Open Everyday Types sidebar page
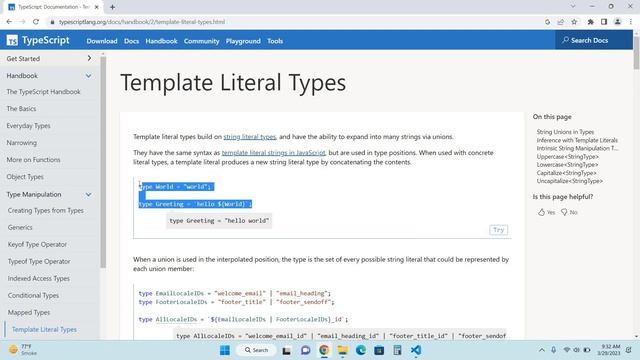Image resolution: width=640 pixels, height=360 pixels. tap(28, 126)
